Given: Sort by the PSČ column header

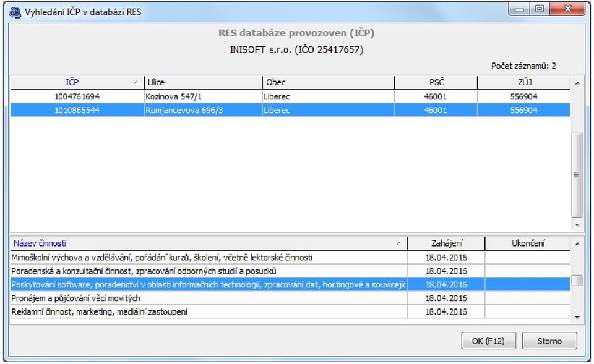Looking at the screenshot, I should [436, 82].
